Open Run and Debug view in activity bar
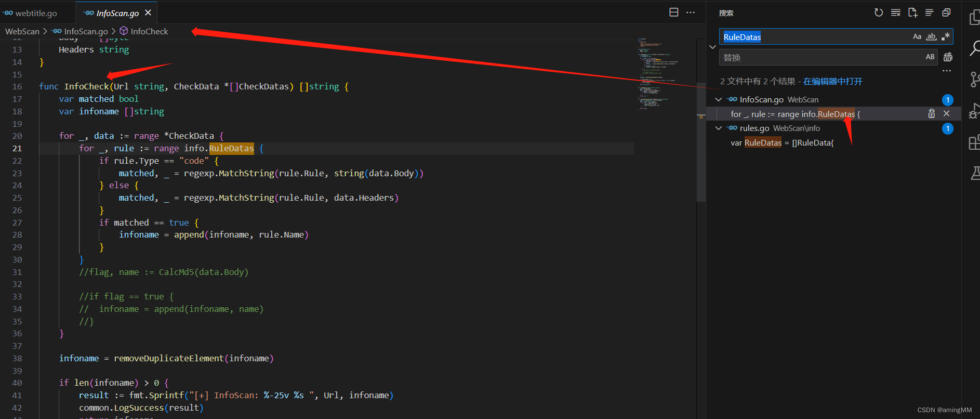This screenshot has width=980, height=419. click(974, 111)
